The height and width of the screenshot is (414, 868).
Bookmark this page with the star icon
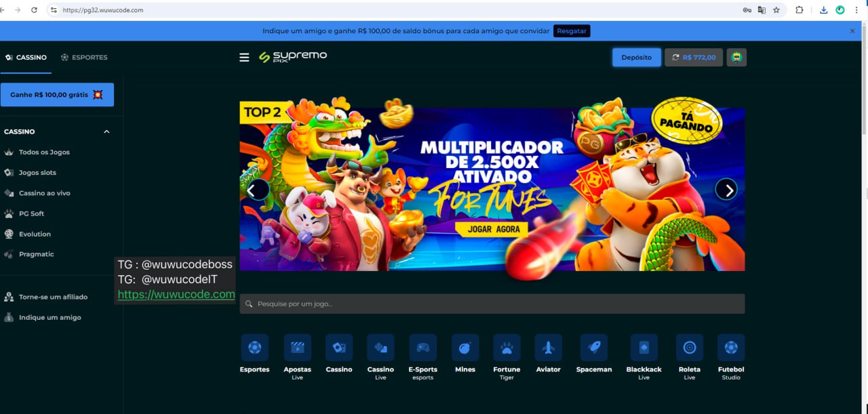776,10
